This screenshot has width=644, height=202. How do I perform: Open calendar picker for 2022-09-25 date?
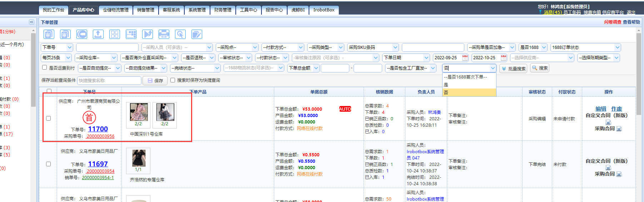465,57
